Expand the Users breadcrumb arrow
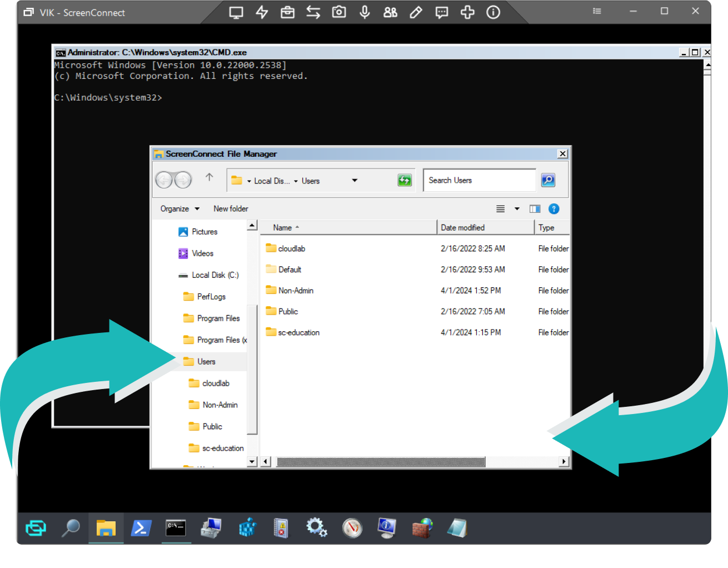Screen dimensions: 728x568 click(296, 181)
